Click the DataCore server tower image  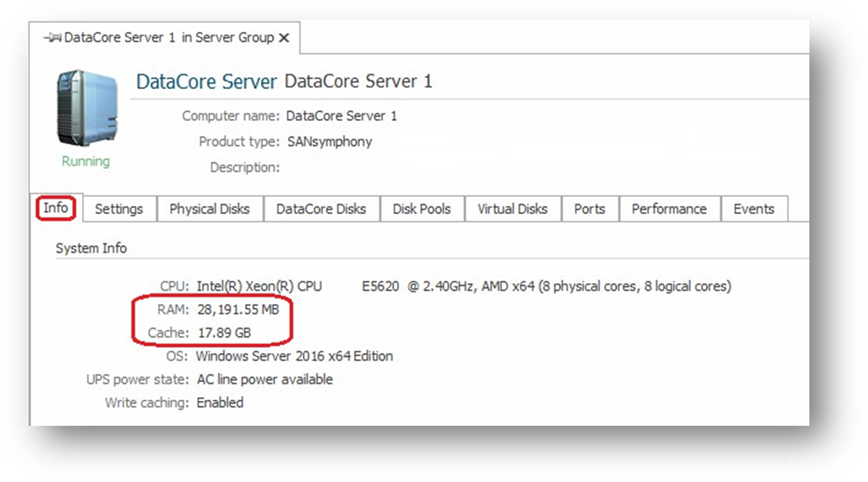(x=87, y=108)
